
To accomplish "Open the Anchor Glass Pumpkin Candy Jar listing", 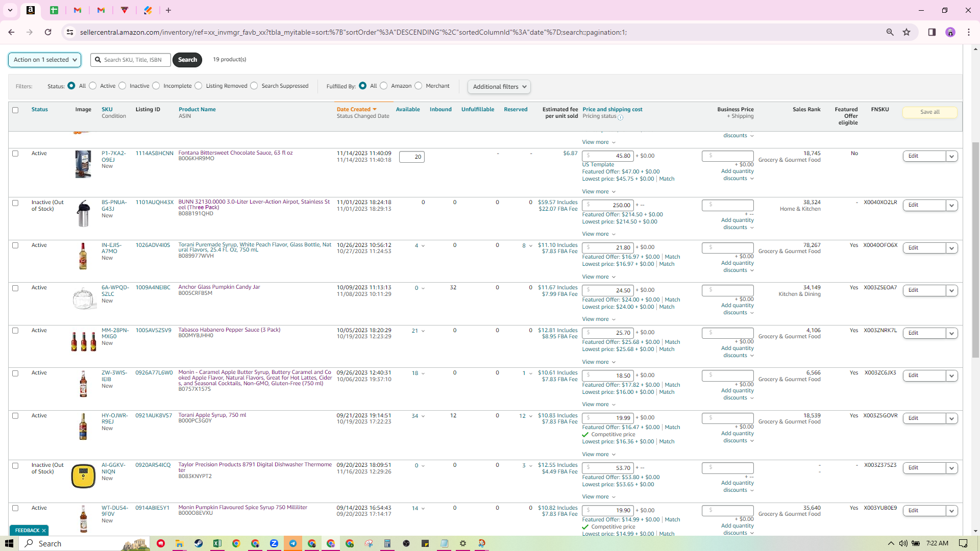I will pos(219,287).
